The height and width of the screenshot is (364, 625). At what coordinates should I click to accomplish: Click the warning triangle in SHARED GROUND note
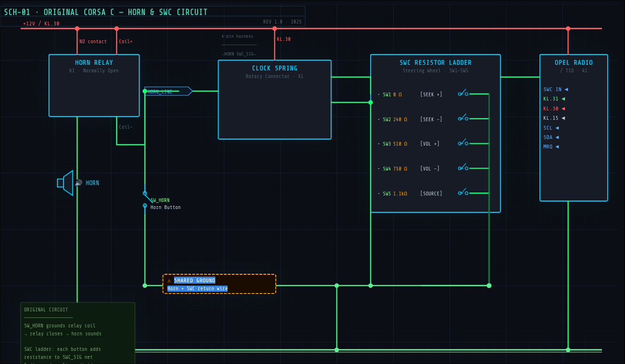pos(170,280)
